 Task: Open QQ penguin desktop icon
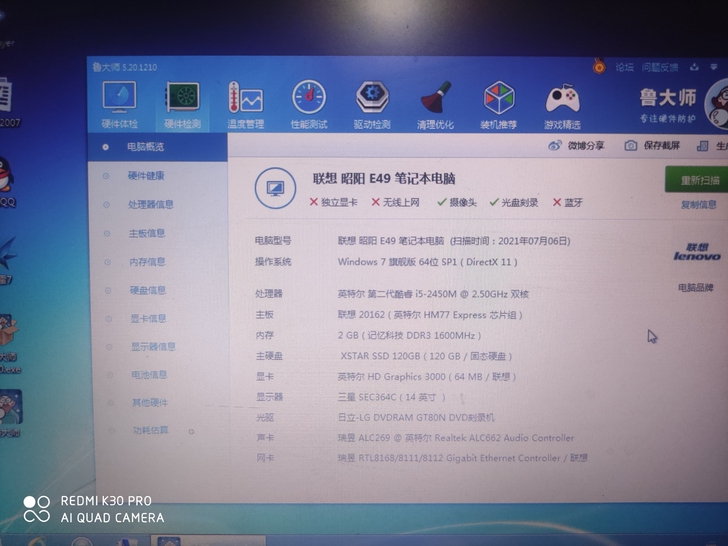click(x=6, y=182)
